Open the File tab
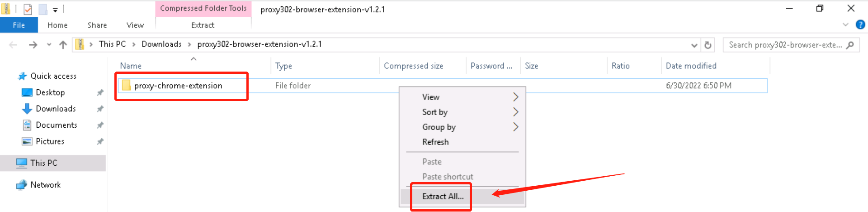868x212 pixels. click(19, 25)
